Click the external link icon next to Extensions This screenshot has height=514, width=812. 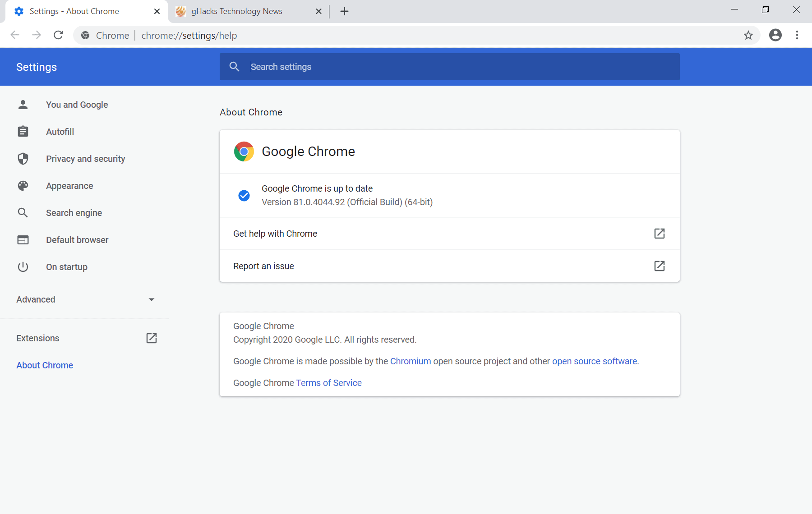coord(152,338)
